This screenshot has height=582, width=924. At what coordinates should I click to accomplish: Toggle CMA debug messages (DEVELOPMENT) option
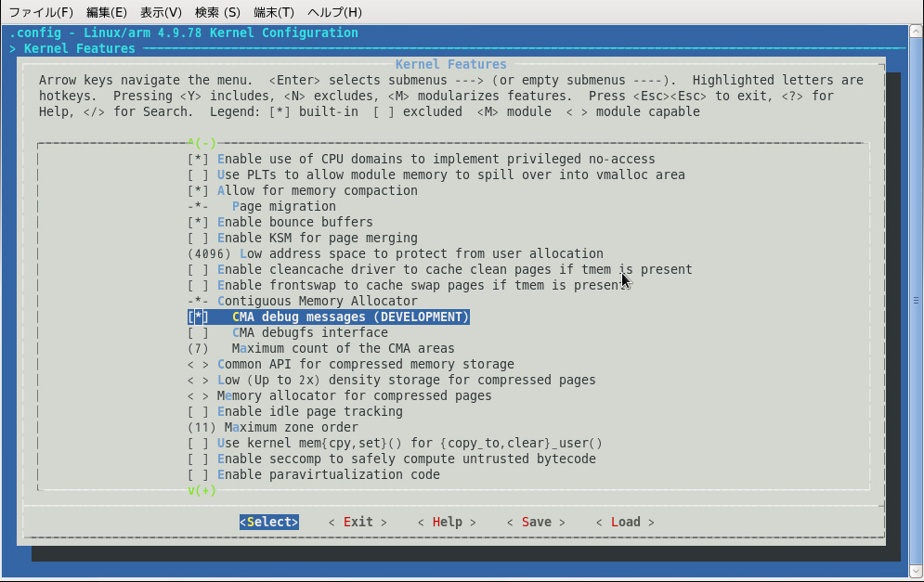click(x=328, y=317)
